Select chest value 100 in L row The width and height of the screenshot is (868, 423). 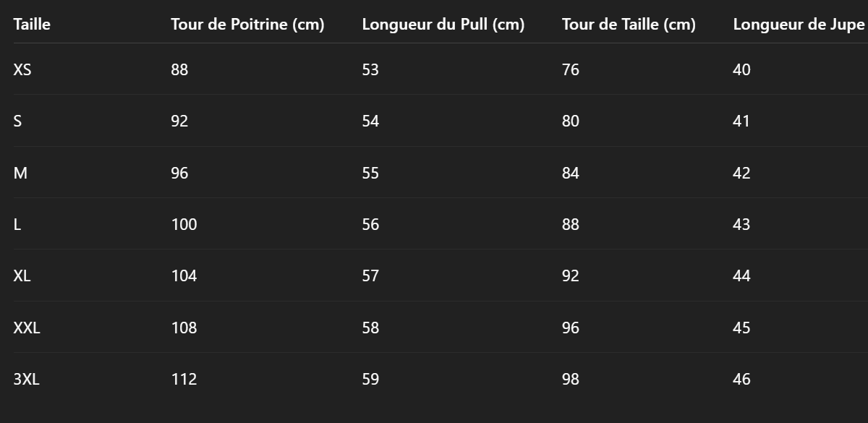pyautogui.click(x=184, y=224)
